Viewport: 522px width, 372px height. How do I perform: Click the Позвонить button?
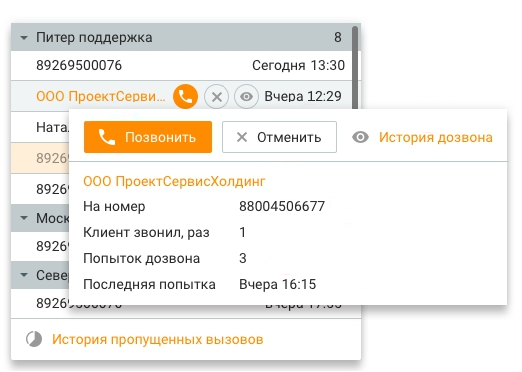click(x=148, y=137)
